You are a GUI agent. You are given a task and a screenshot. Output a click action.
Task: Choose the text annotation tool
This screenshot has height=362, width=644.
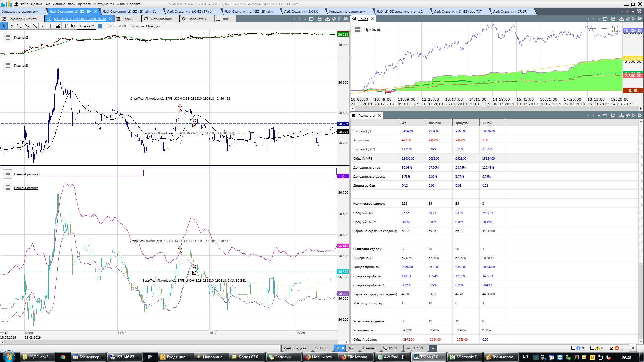point(66,26)
